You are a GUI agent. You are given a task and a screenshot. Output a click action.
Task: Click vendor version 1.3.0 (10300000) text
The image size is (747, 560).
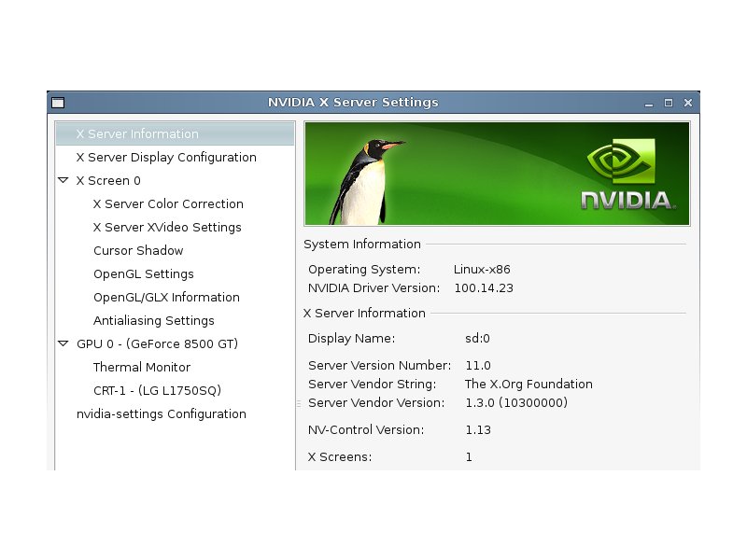[516, 403]
